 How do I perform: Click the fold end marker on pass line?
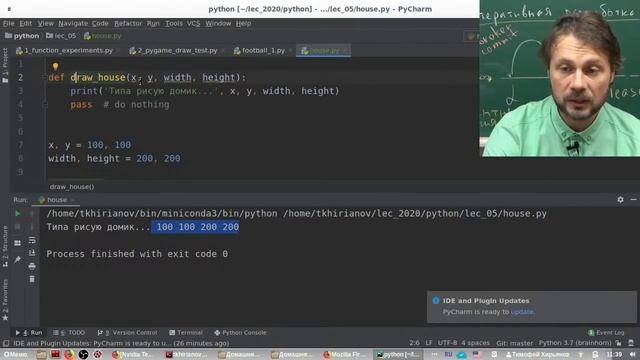[x=45, y=104]
